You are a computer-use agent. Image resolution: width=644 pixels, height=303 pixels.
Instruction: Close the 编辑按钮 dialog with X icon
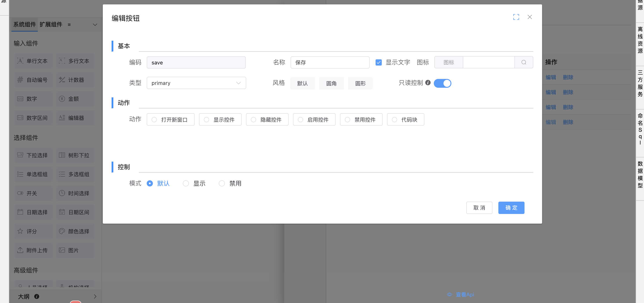pos(530,17)
